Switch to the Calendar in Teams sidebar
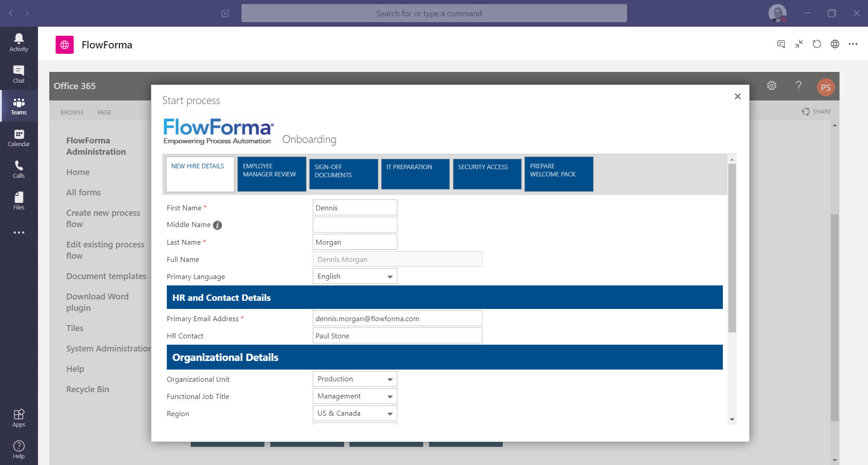The height and width of the screenshot is (465, 868). [19, 137]
